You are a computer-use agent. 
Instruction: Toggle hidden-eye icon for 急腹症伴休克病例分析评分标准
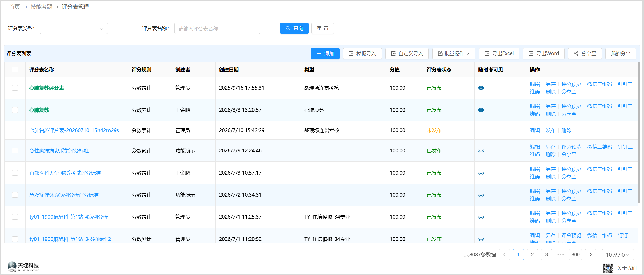coord(481,195)
